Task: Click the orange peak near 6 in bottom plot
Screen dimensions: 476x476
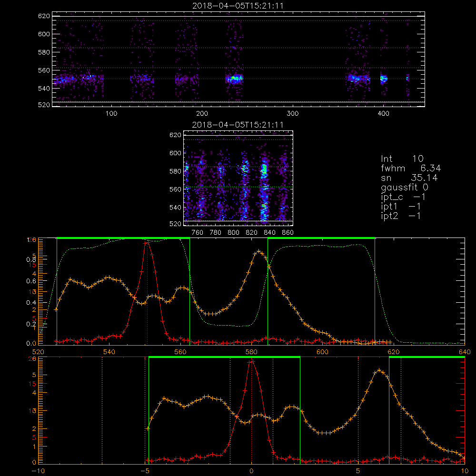Action: coord(379,370)
